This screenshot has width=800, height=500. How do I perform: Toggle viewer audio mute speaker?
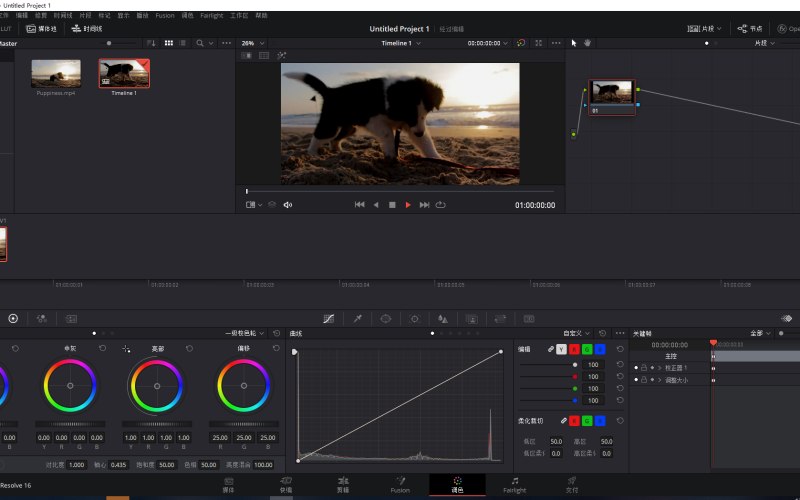[288, 205]
